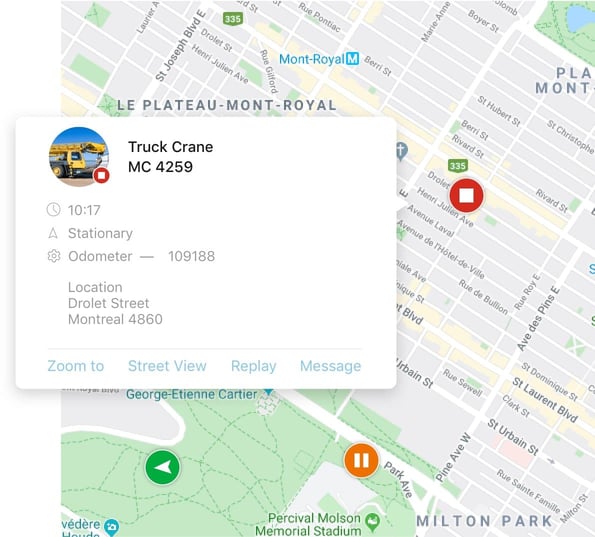The height and width of the screenshot is (537, 595).
Task: Send a Message to the vehicle
Action: click(x=331, y=366)
